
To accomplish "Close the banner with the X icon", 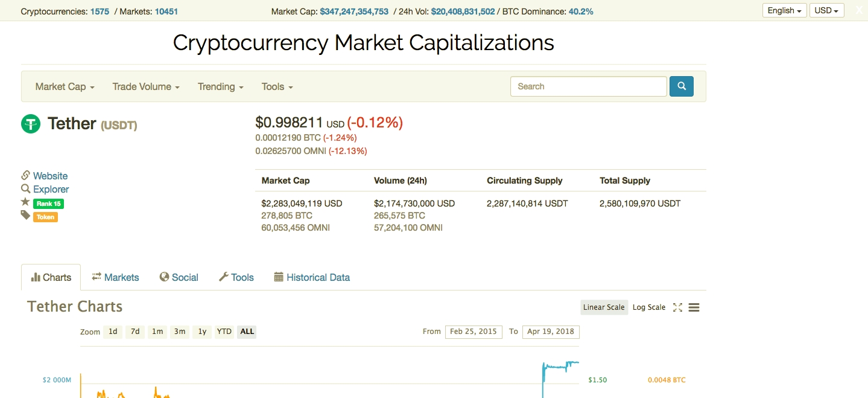I will pyautogui.click(x=859, y=10).
